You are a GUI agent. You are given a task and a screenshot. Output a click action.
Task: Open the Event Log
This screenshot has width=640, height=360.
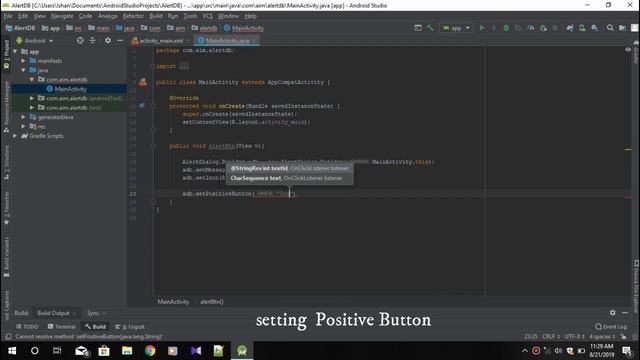(x=611, y=327)
